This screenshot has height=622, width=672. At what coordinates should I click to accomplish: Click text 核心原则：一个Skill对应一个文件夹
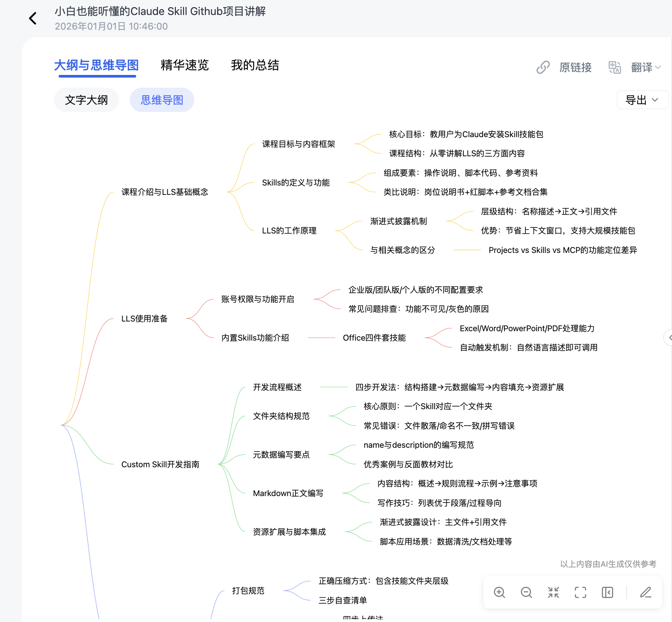click(x=428, y=406)
